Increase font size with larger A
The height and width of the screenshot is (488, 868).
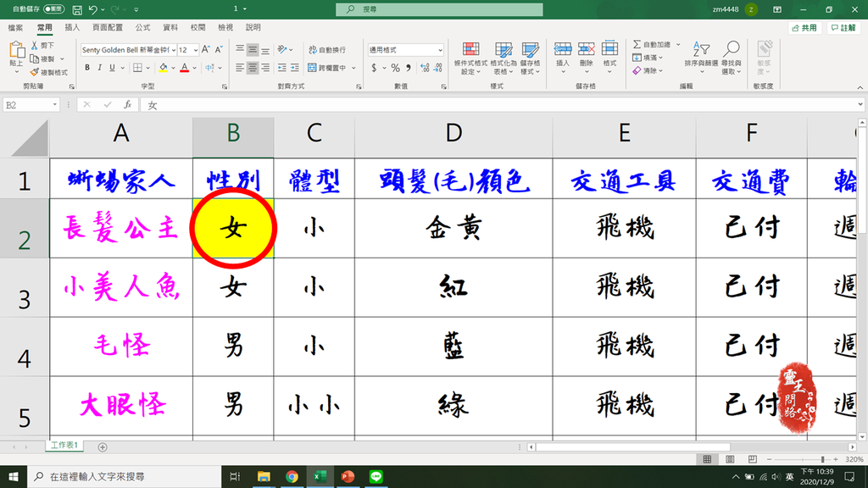tap(206, 49)
